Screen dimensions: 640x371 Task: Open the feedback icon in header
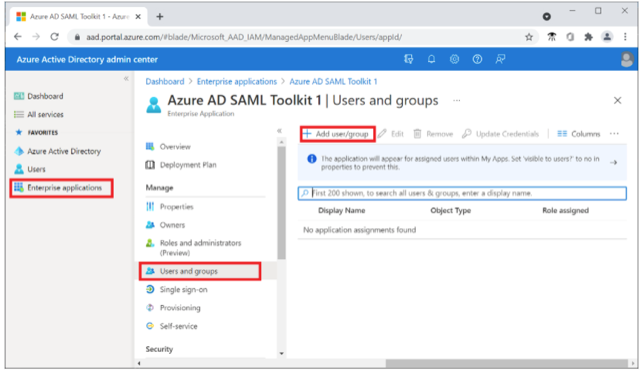click(x=500, y=60)
